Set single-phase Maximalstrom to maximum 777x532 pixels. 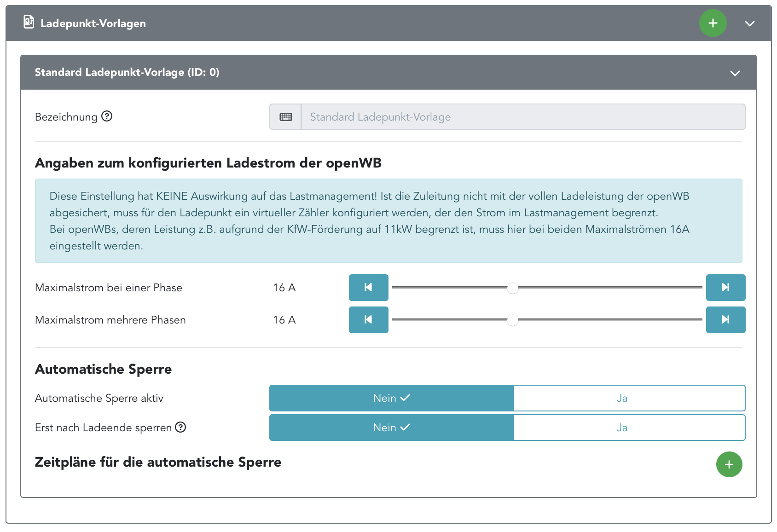[x=725, y=288]
